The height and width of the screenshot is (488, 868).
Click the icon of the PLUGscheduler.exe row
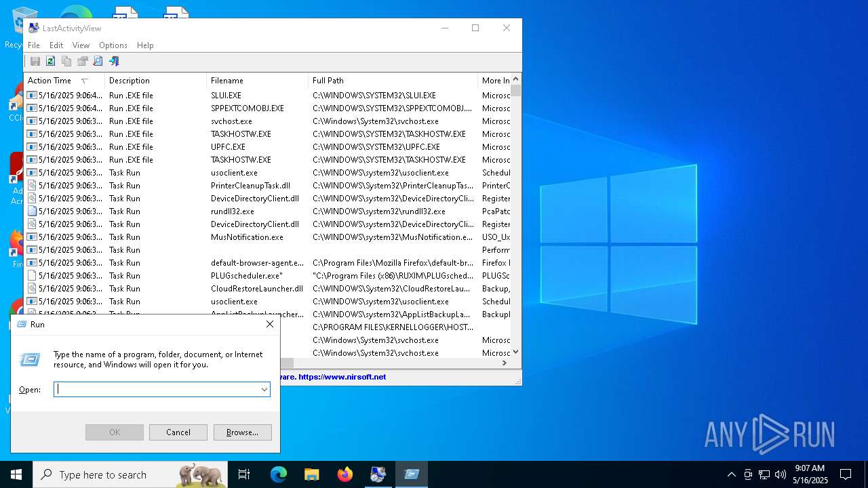point(32,276)
